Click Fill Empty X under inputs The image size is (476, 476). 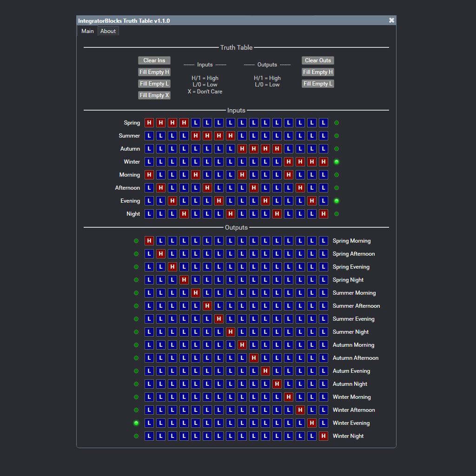click(x=154, y=95)
